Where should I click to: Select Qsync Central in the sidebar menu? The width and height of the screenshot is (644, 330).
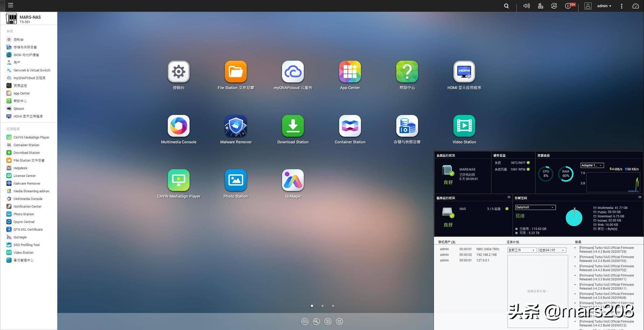[24, 222]
